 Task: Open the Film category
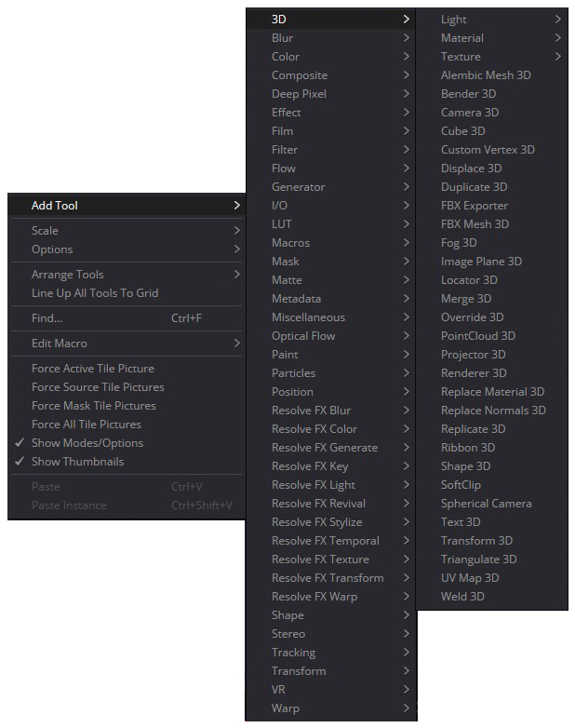(331, 131)
